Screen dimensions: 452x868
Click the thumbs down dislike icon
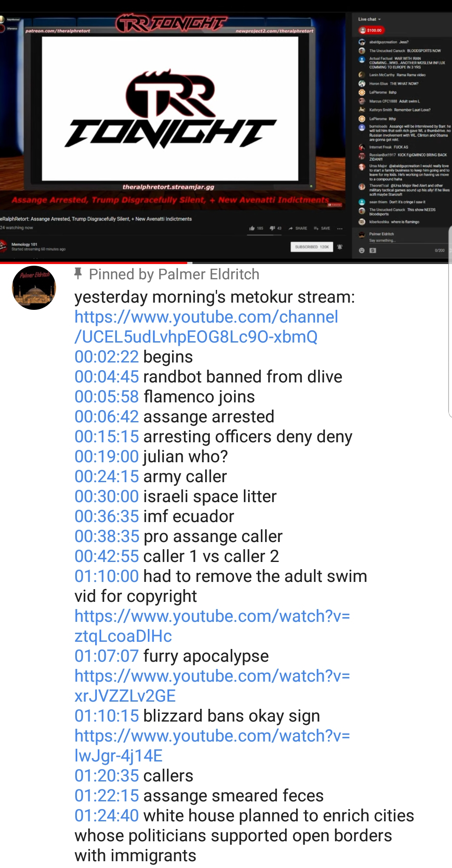[x=272, y=228]
